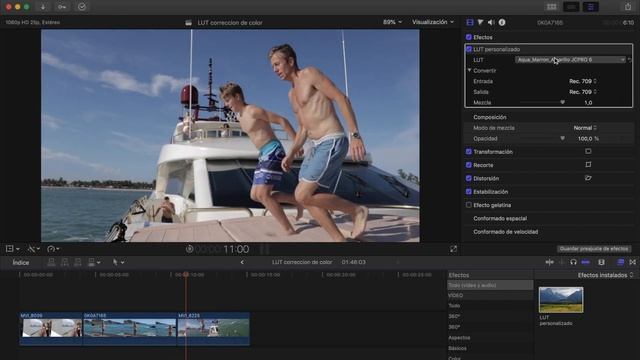Viewport: 640px width, 360px height.
Task: Open the background tasks checkmark icon
Action: (82, 7)
